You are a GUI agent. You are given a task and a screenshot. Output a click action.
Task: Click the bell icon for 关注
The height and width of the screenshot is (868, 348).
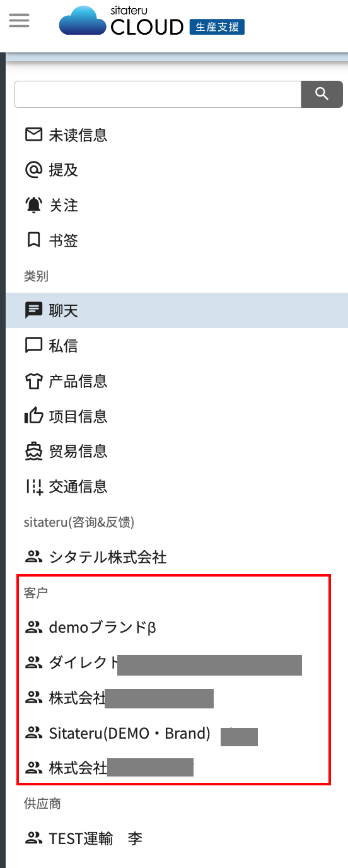coord(33,205)
